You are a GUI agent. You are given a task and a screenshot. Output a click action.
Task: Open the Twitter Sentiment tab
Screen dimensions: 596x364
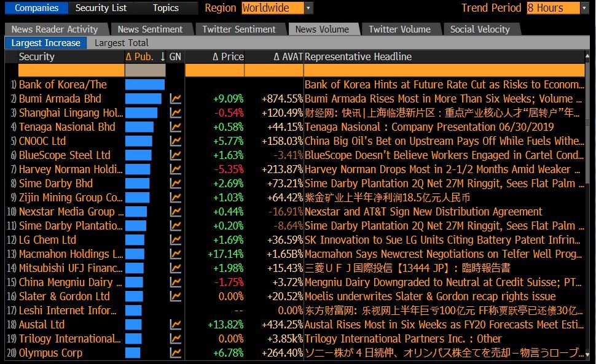239,29
